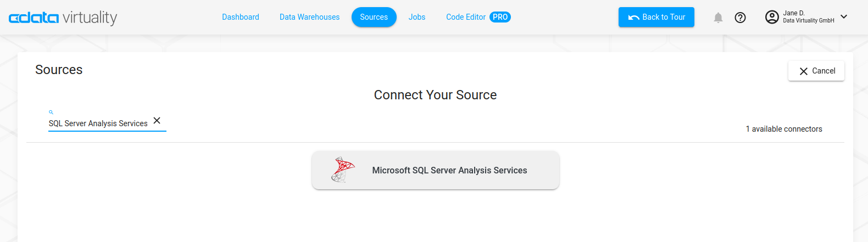This screenshot has height=242, width=868.
Task: Click the 1 available connectors text
Action: pos(784,129)
